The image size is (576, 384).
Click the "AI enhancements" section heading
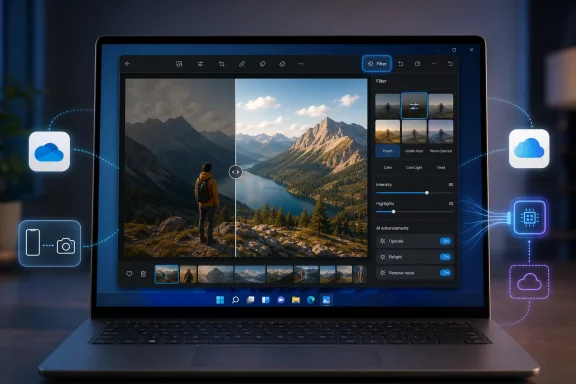tap(392, 228)
